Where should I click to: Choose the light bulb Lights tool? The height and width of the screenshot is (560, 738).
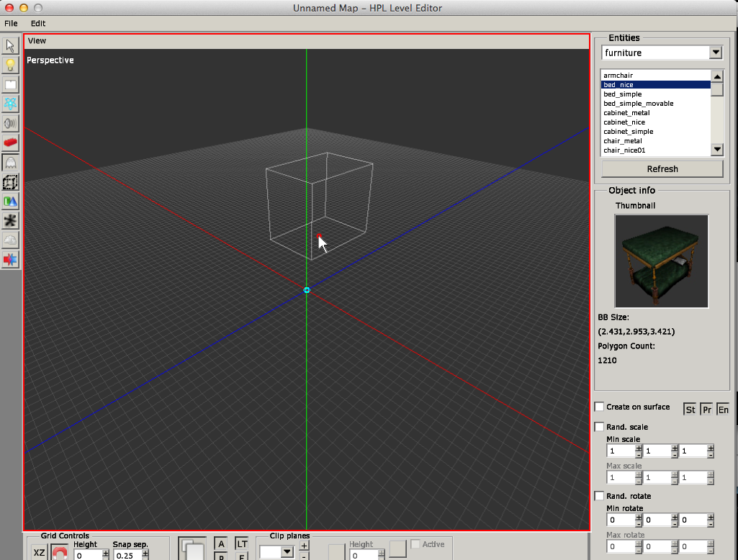(x=10, y=66)
